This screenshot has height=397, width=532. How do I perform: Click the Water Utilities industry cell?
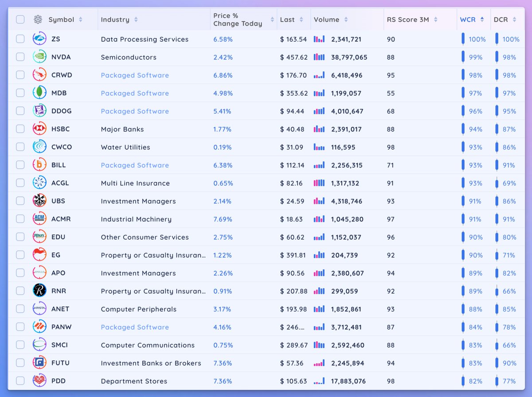(125, 147)
